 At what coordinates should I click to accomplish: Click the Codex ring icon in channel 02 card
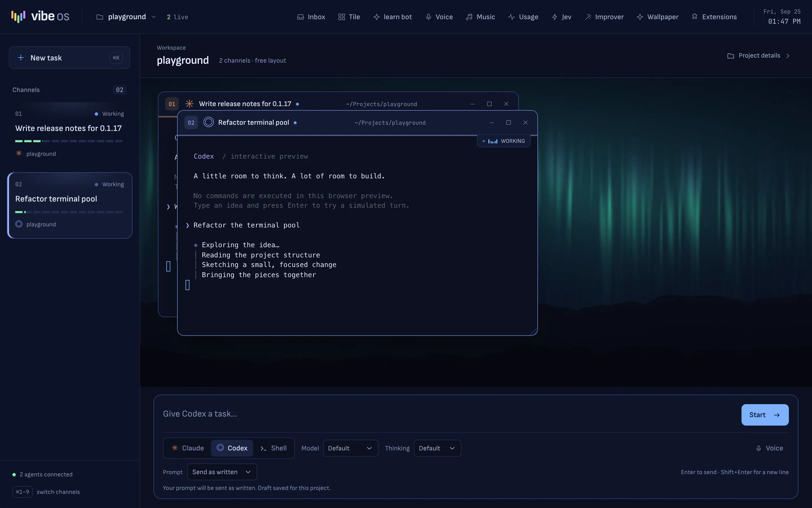pos(19,224)
